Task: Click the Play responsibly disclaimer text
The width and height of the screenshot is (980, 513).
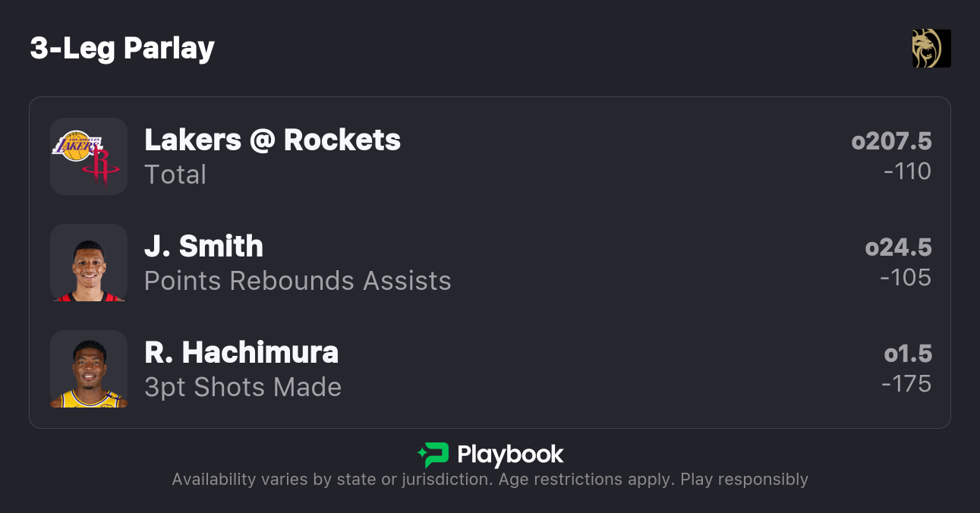Action: (x=744, y=480)
